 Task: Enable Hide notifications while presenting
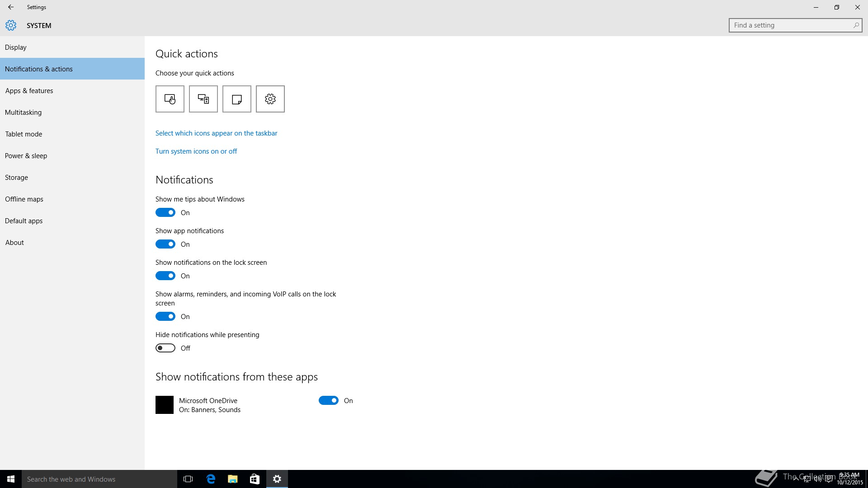pyautogui.click(x=165, y=348)
